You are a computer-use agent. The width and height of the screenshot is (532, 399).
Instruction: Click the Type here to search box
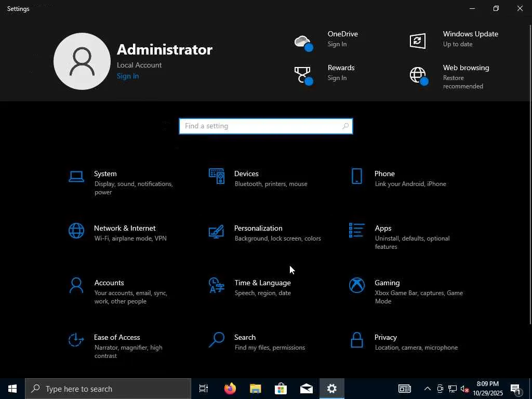click(x=108, y=389)
